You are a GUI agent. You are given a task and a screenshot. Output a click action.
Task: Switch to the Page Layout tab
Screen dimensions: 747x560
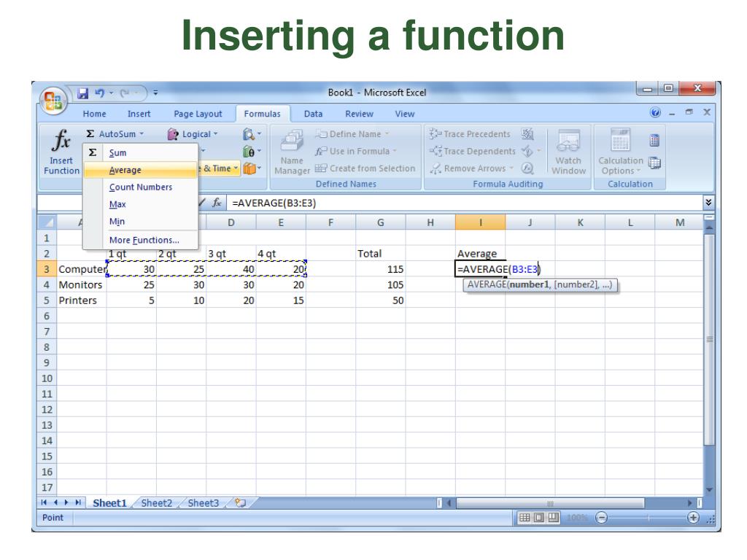point(198,114)
